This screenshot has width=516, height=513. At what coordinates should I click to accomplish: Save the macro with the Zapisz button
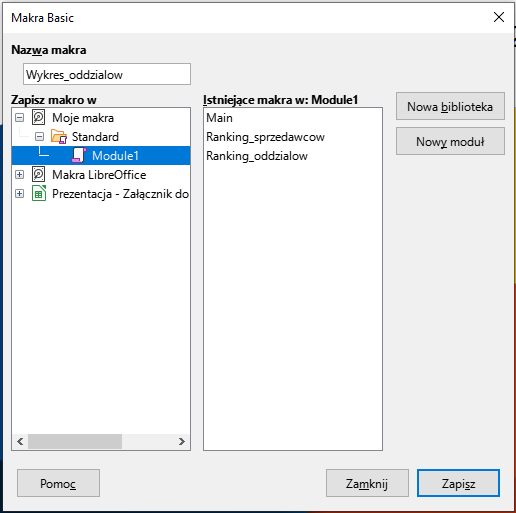458,483
